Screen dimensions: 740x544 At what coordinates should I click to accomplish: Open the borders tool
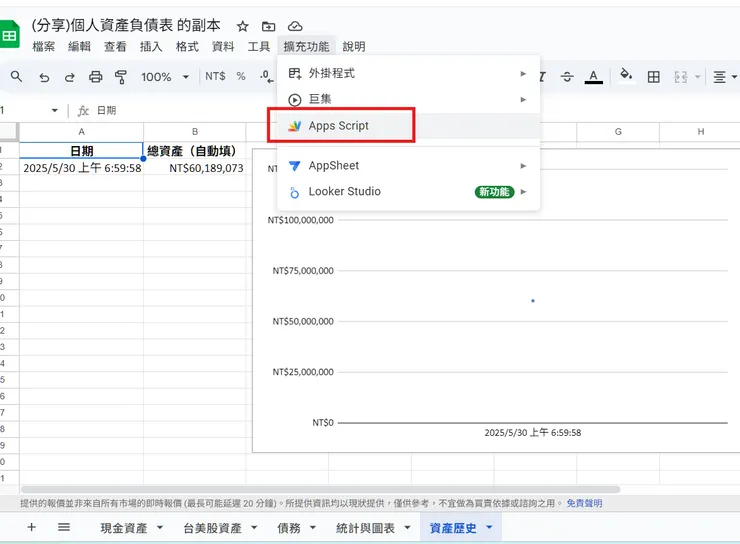coord(654,77)
